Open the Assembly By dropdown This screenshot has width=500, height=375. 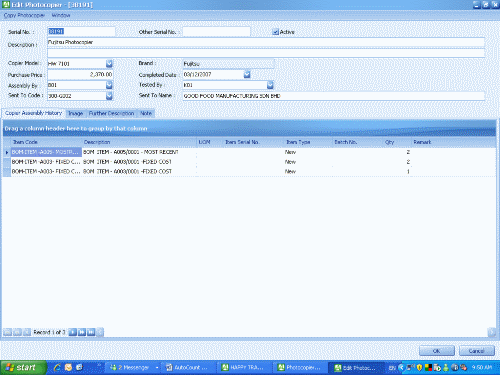pyautogui.click(x=109, y=85)
